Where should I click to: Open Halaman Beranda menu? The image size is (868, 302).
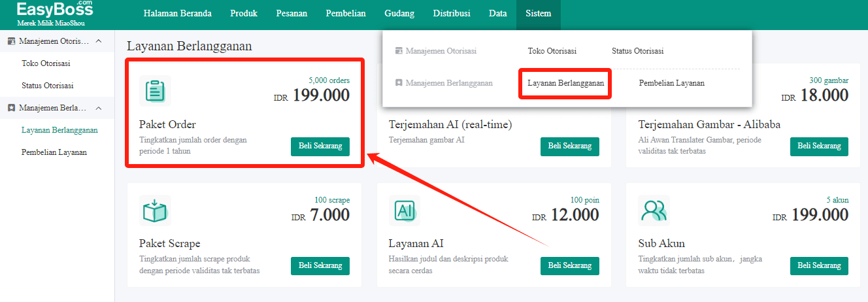click(x=177, y=14)
